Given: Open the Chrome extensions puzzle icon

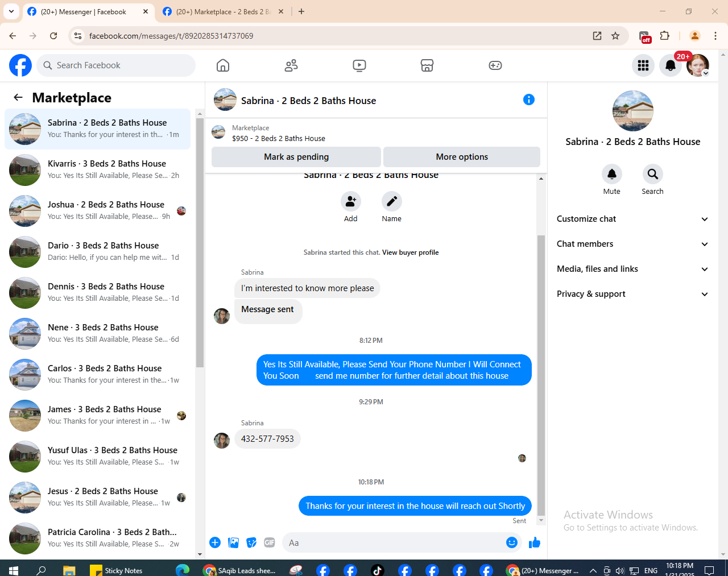Looking at the screenshot, I should [x=665, y=36].
